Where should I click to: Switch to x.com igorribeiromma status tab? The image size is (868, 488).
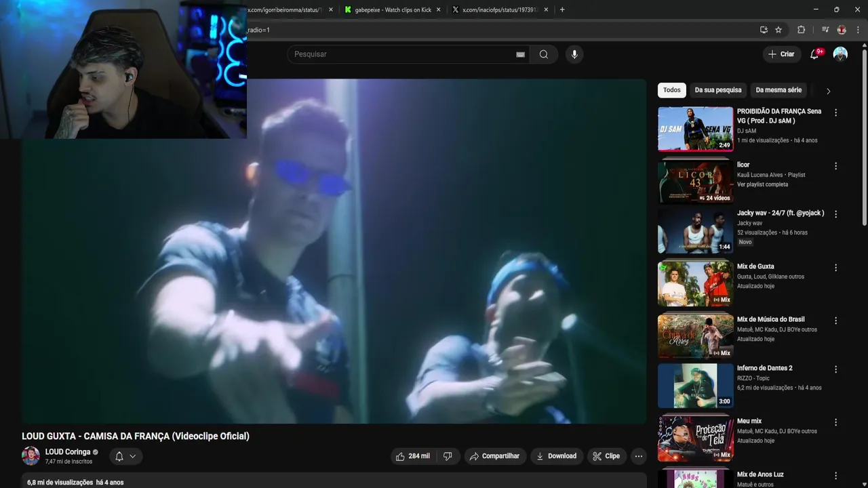291,9
